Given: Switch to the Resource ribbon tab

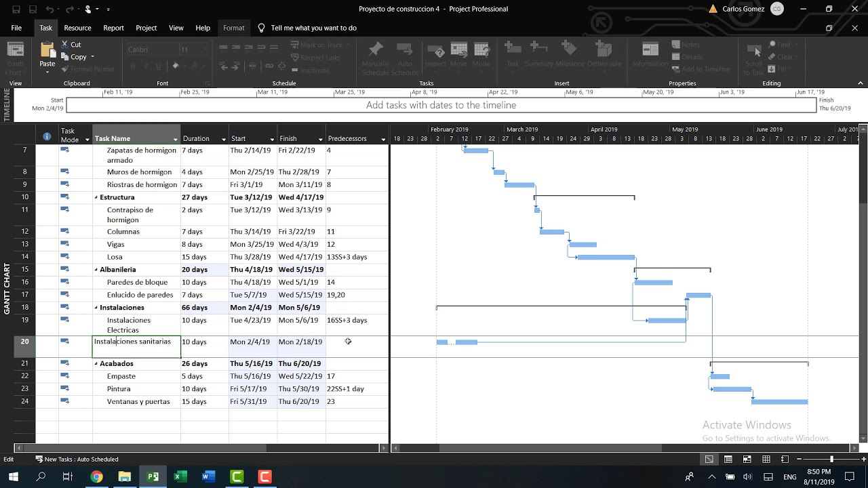Looking at the screenshot, I should (77, 28).
